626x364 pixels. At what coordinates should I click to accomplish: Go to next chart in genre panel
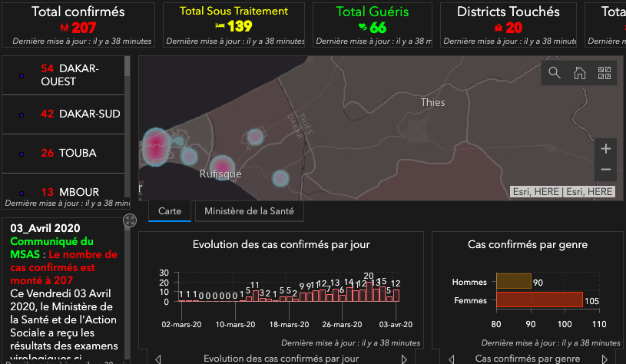604,359
